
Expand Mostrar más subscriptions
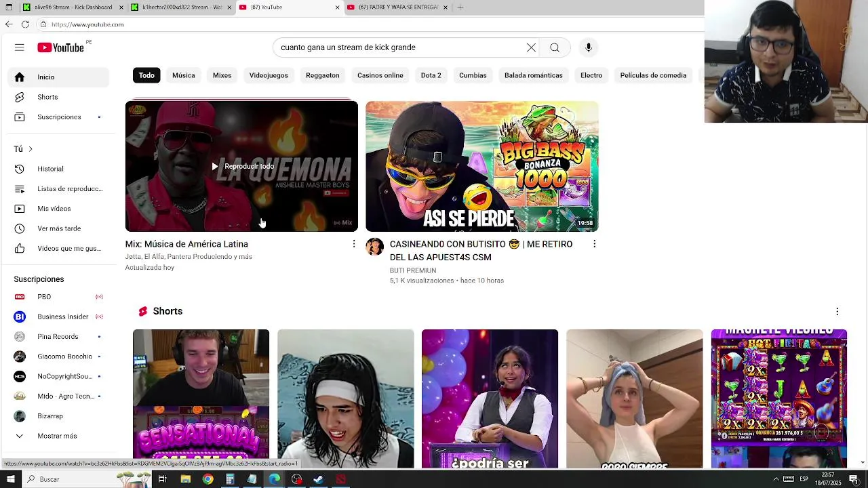[58, 436]
